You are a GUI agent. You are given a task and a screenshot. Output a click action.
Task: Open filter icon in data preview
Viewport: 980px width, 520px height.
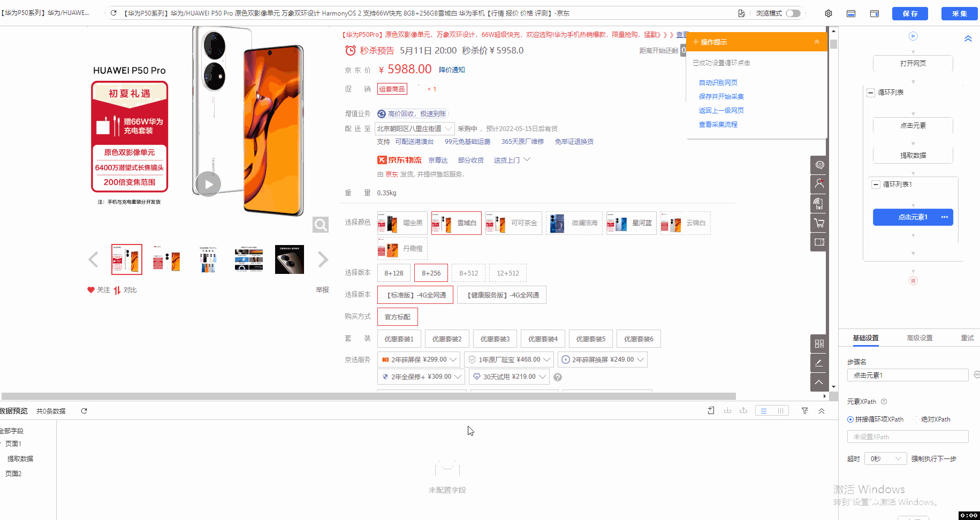(804, 411)
